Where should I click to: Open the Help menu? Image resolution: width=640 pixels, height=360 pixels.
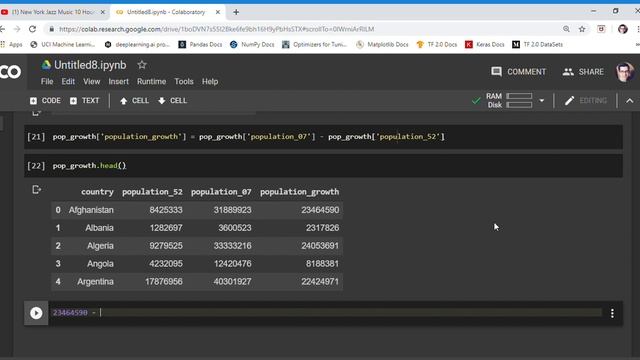pyautogui.click(x=210, y=82)
